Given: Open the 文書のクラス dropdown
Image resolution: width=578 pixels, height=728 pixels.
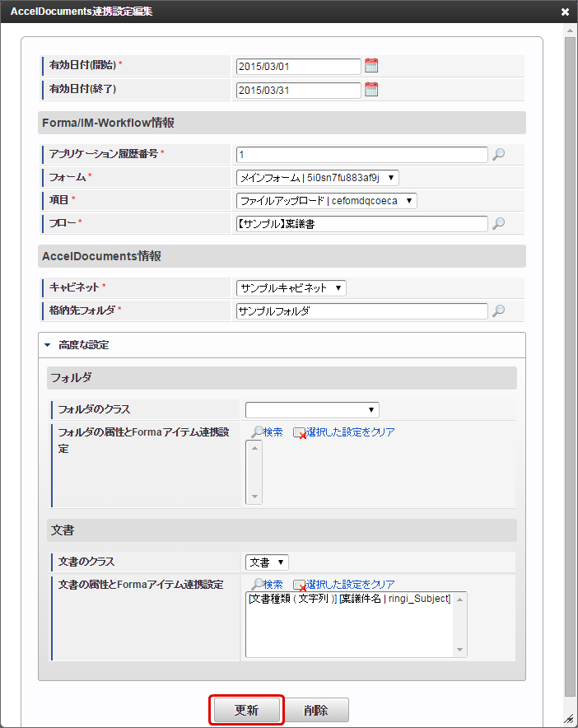Looking at the screenshot, I should tap(267, 562).
